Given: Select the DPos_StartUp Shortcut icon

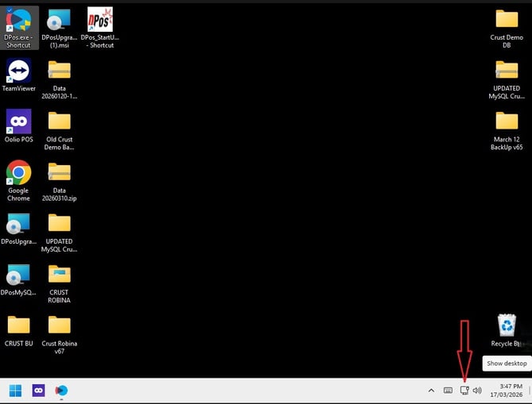Looking at the screenshot, I should point(100,28).
